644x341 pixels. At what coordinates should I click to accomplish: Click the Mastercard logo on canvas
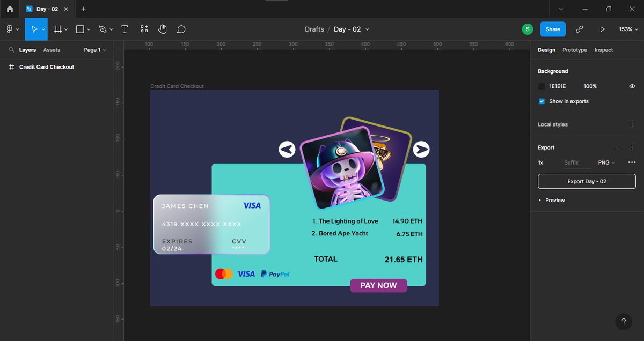click(224, 273)
